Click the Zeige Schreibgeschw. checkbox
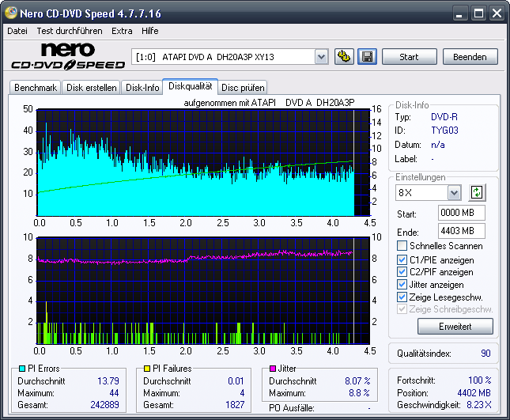510x420 pixels. (402, 309)
